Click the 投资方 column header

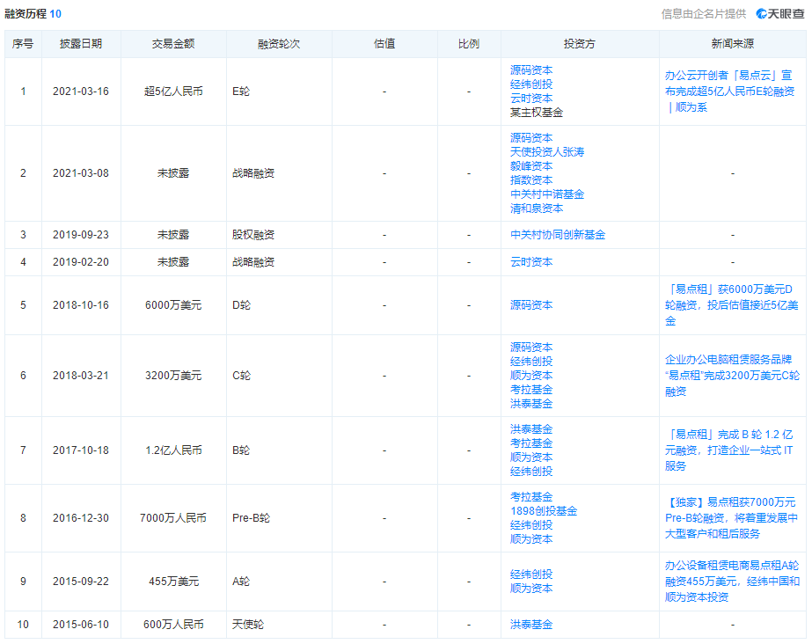tap(580, 44)
